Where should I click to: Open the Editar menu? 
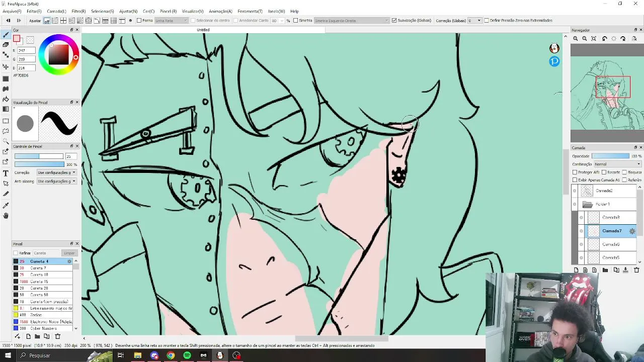(34, 11)
